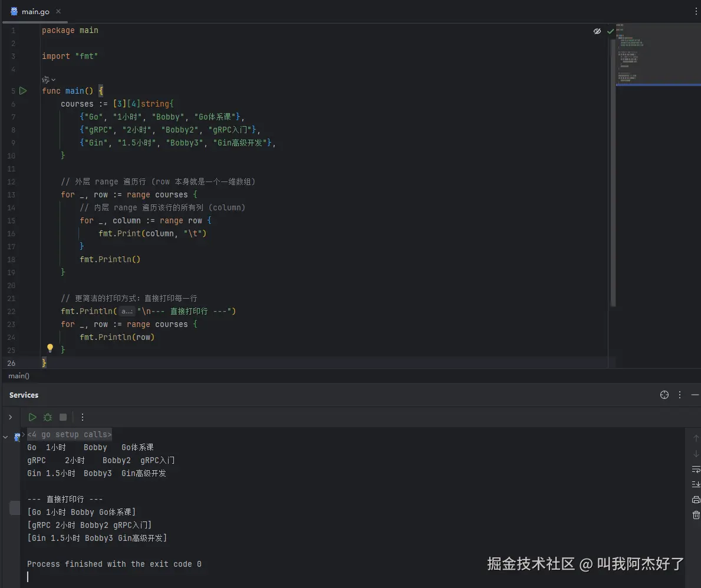Open Services panel options menu
The height and width of the screenshot is (588, 701).
(680, 395)
